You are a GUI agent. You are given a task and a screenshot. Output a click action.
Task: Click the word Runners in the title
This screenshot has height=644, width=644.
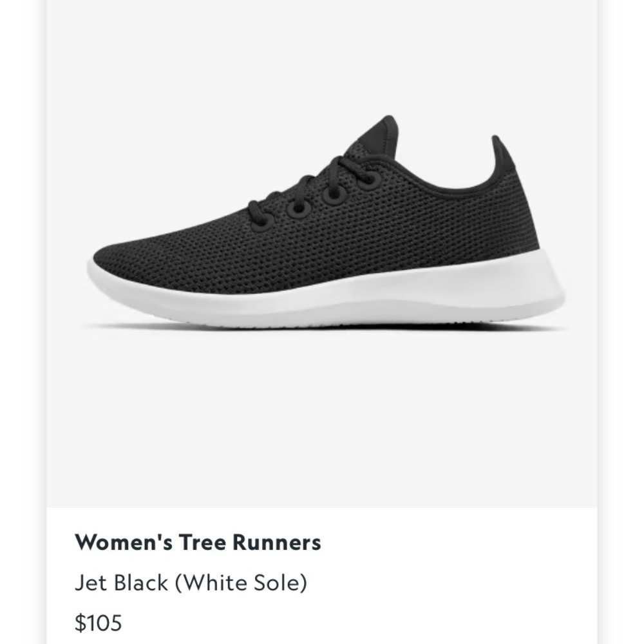(276, 542)
